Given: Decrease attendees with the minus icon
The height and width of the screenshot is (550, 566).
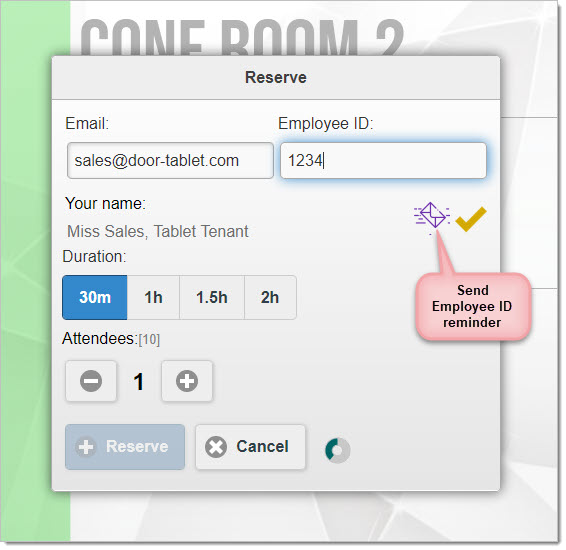Looking at the screenshot, I should (91, 381).
